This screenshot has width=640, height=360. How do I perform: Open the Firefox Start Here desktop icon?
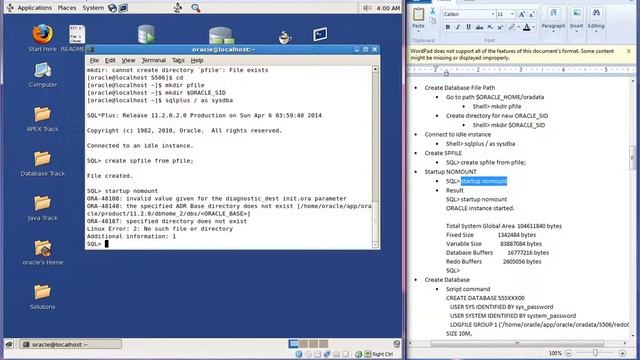click(42, 35)
